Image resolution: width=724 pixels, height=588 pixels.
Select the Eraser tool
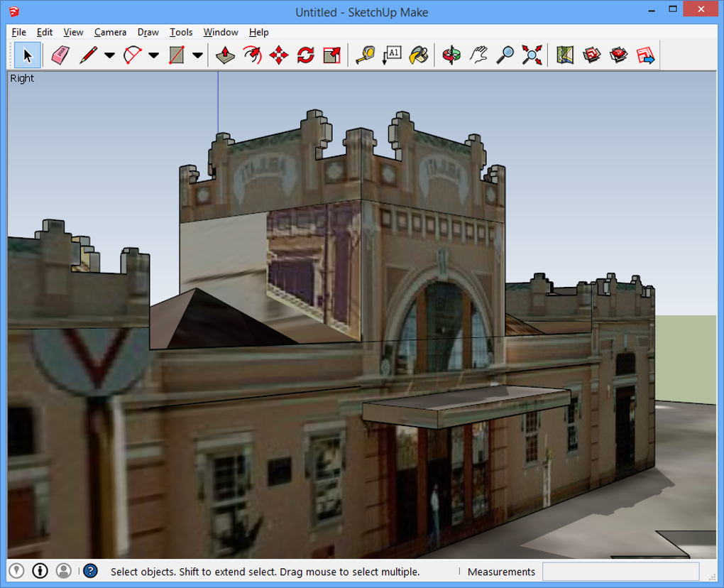(62, 55)
